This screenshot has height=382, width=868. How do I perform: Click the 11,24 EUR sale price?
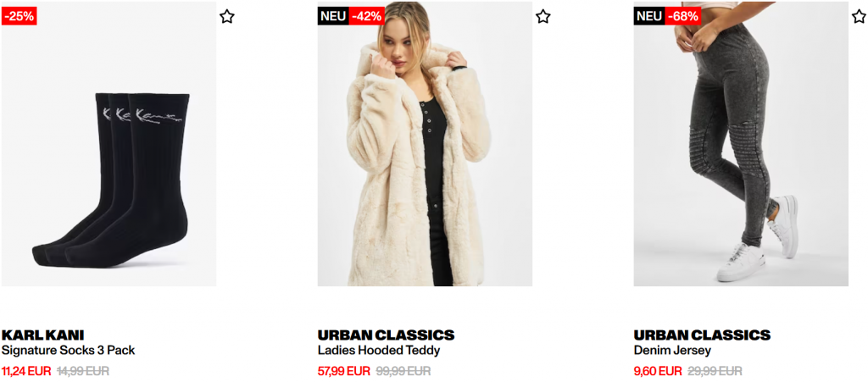(26, 371)
